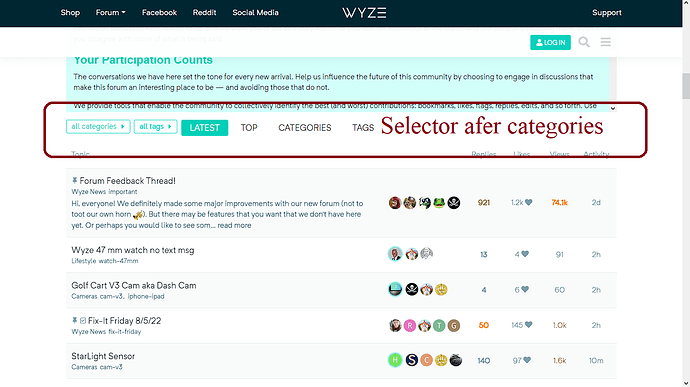Viewport: 690px width, 387px height.
Task: Open the StarLight Sensor topic
Action: pyautogui.click(x=103, y=356)
